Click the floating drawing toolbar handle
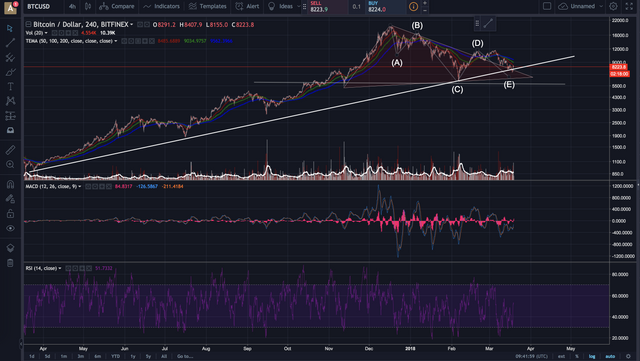640x361 pixels. tap(477, 24)
